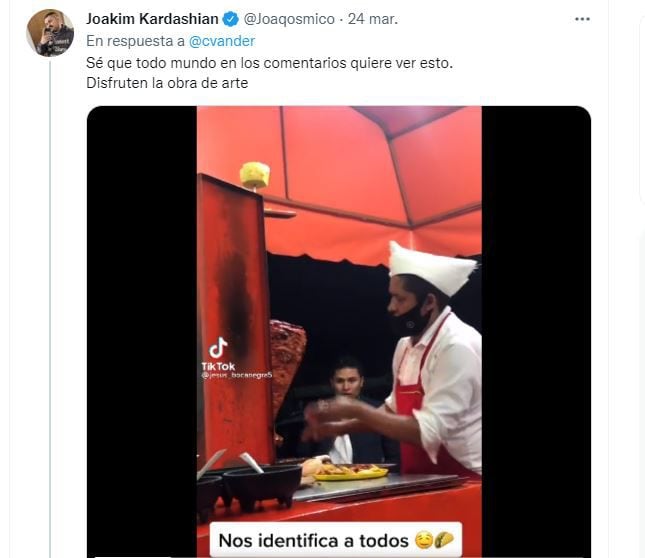Click the tweet text 'Disfruten la obra de arte'
The image size is (645, 558).
pos(166,83)
